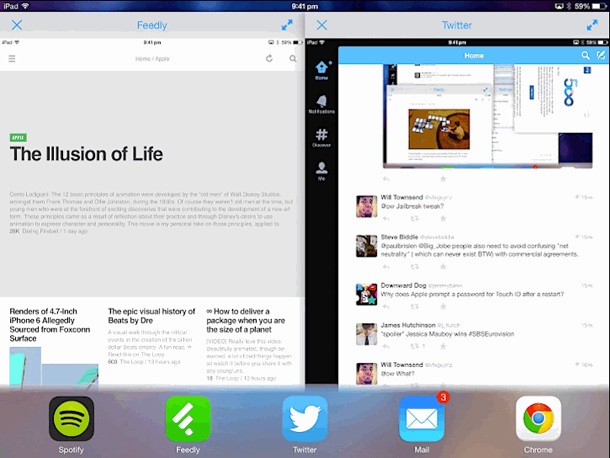Refresh the Feedly feed
Image resolution: width=610 pixels, height=458 pixels.
click(x=270, y=59)
